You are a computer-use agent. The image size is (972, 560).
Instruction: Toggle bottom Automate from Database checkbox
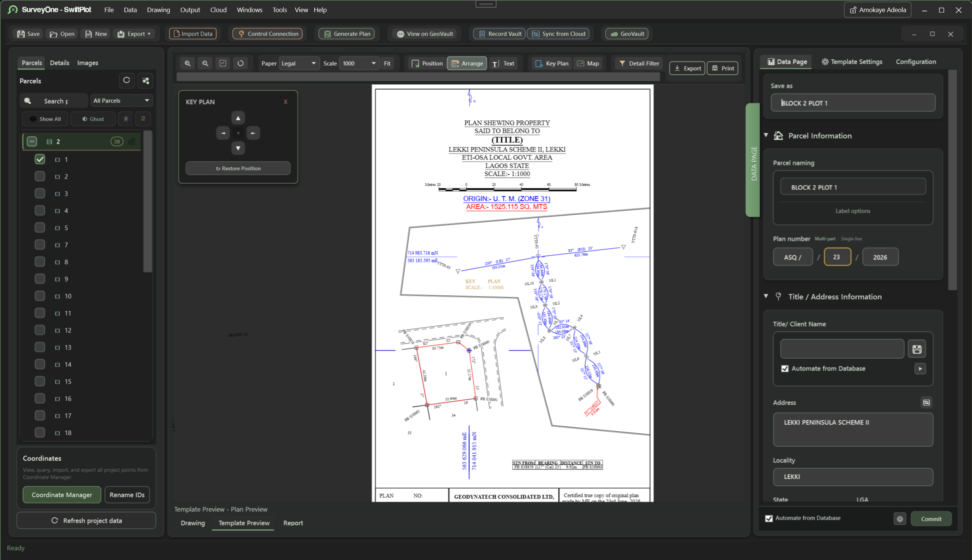(769, 519)
